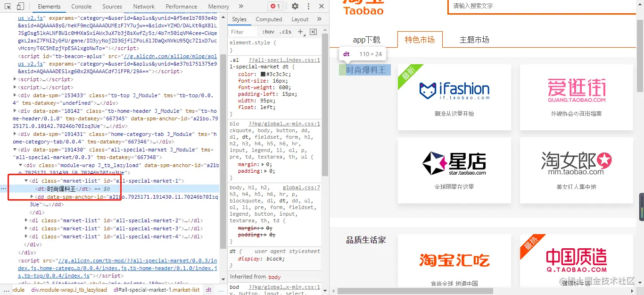Screen dimensions: 644x295
Task: Select dt item in the breadcrumb bar
Action: point(208,290)
